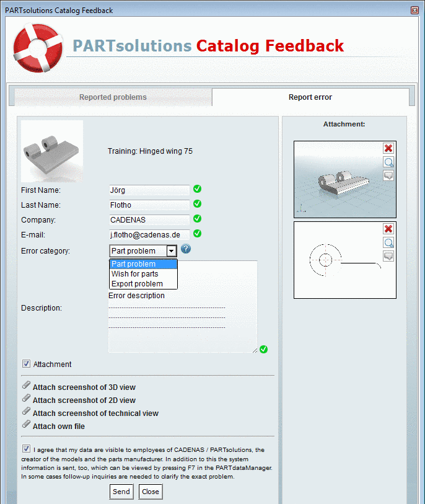Click the description textarea resize grip
Screen dimensions: 425x504
(x=255, y=350)
